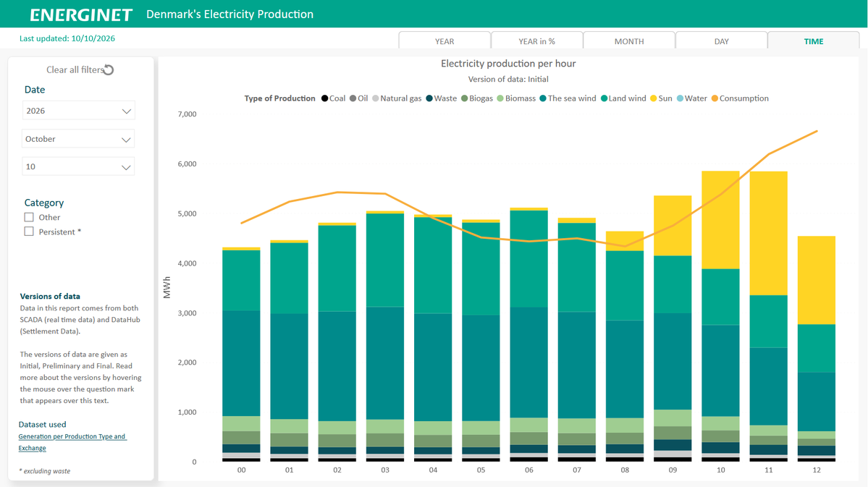Click the yellow Sun segment of bar 10
The image size is (868, 487).
pyautogui.click(x=721, y=220)
